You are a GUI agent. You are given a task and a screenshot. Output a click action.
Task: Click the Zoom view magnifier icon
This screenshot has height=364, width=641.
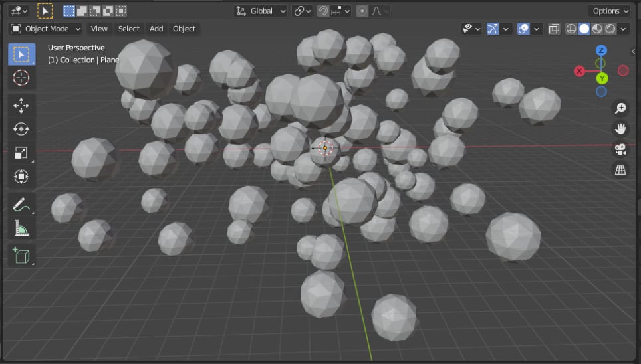(620, 108)
